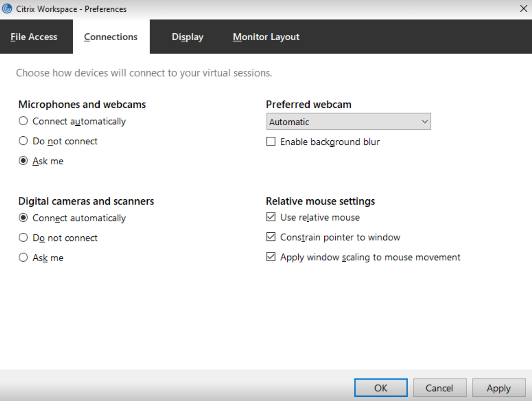Toggle Use relative mouse checkbox
Viewport: 532px width, 401px height.
(x=271, y=217)
